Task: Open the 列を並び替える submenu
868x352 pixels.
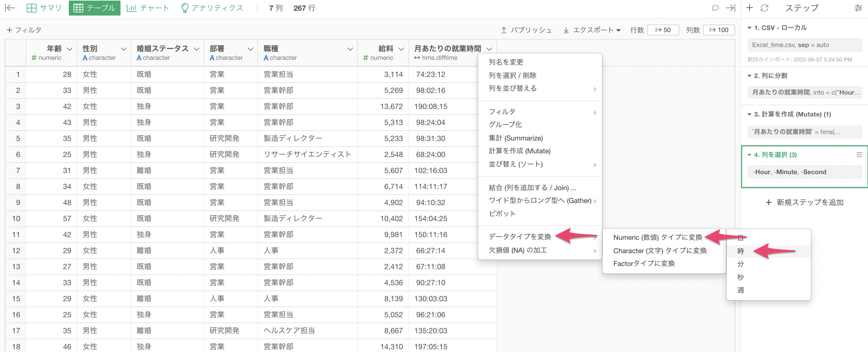Action: [x=540, y=88]
